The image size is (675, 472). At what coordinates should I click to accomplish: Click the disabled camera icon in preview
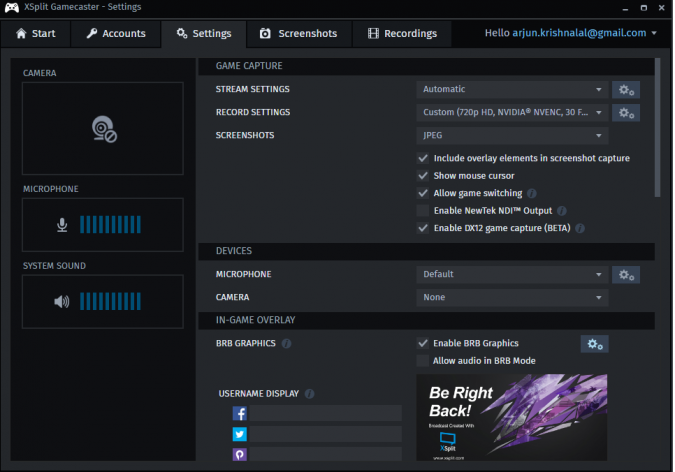point(103,128)
